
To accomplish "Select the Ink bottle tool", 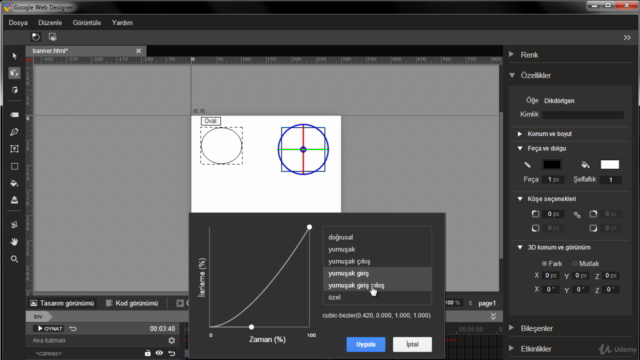I will click(x=14, y=200).
